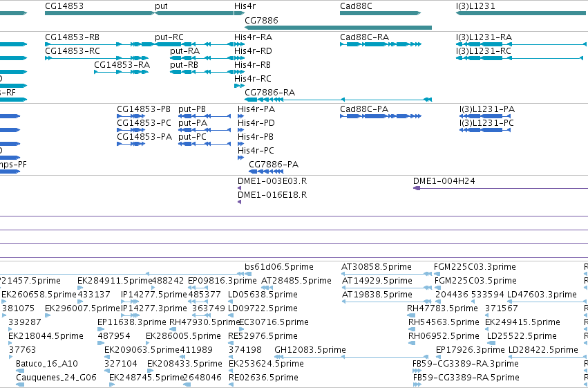Open EST LD09722.5prime
Image resolution: width=588 pixels, height=388 pixels.
(x=263, y=308)
